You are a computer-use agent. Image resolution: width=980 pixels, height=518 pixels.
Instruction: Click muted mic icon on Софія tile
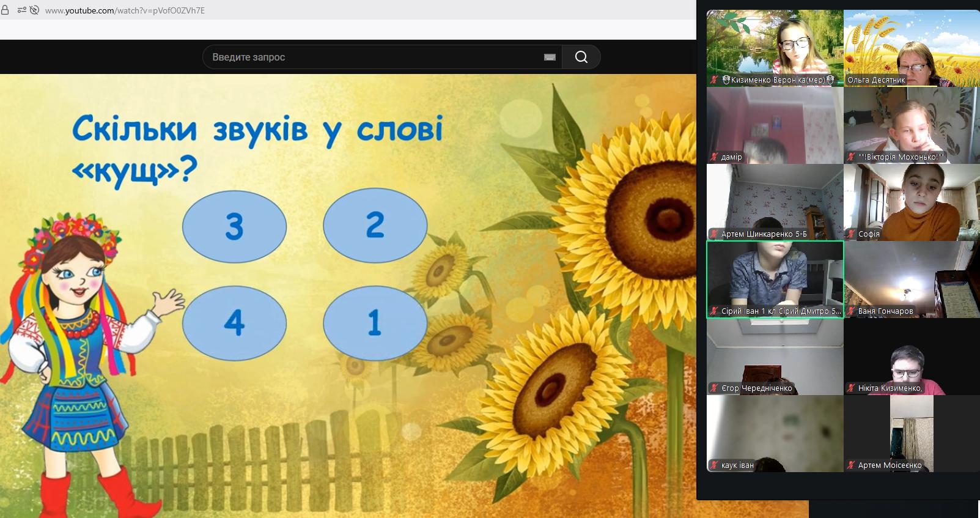(851, 234)
